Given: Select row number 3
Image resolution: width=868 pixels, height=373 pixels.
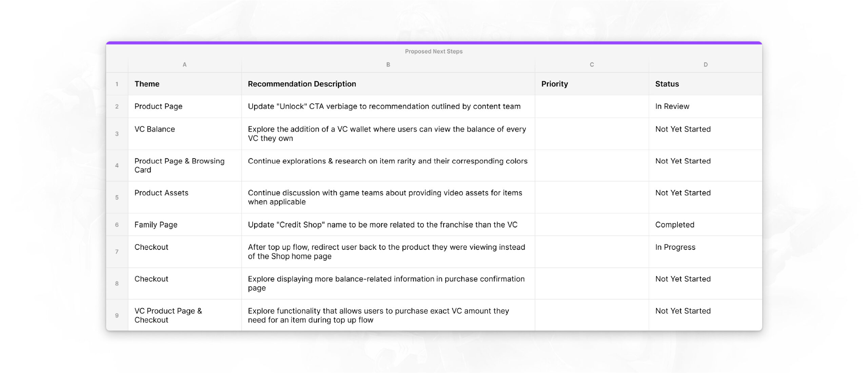Looking at the screenshot, I should point(117,134).
